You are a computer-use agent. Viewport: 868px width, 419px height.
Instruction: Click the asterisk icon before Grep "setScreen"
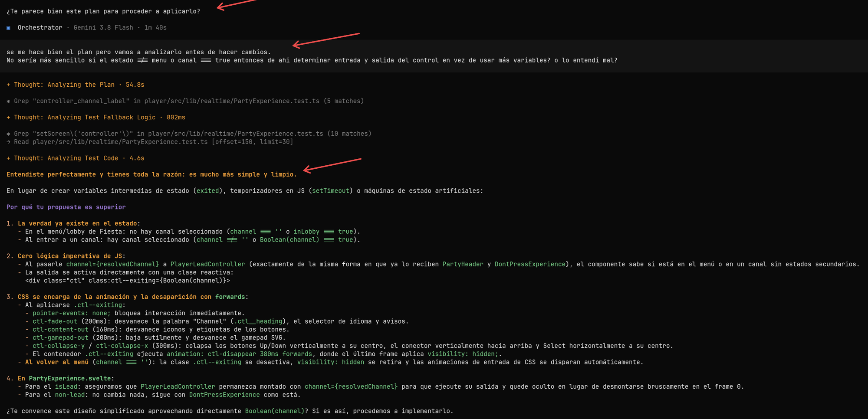click(8, 134)
